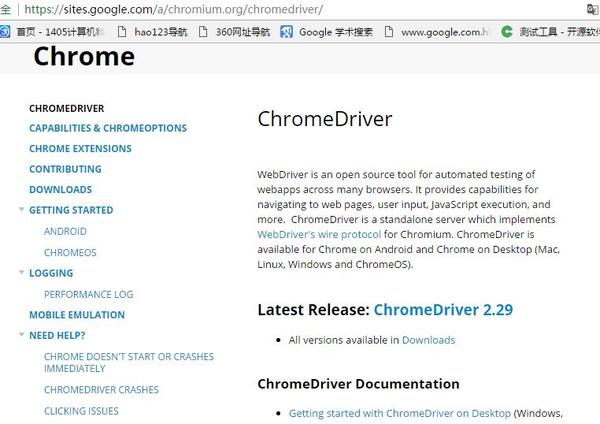Open the 360网址导航 bookmark page icon
600x424 pixels.
pos(203,32)
